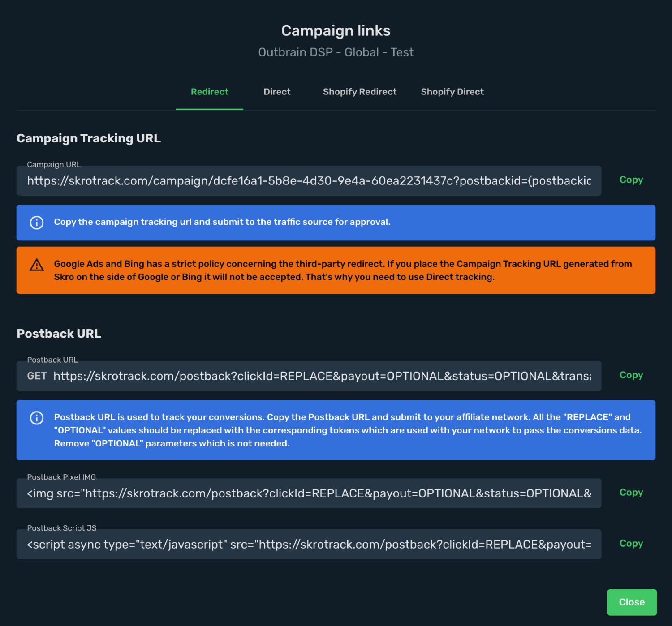Copy the Postback URL
672x626 pixels.
click(x=631, y=375)
